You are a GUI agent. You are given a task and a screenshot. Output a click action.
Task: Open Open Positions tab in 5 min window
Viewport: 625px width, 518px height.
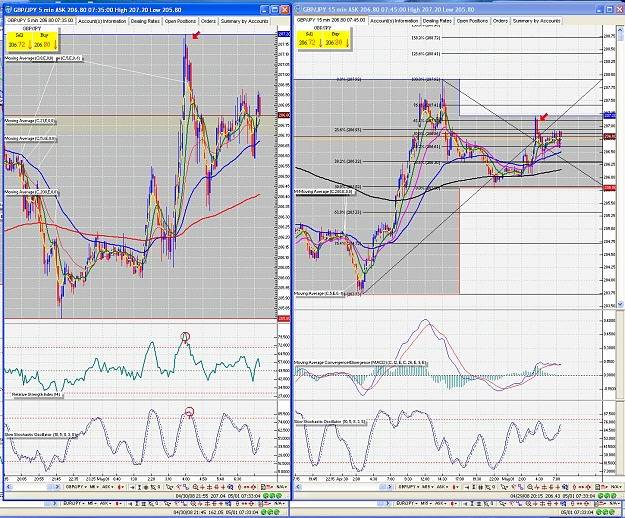pyautogui.click(x=180, y=21)
